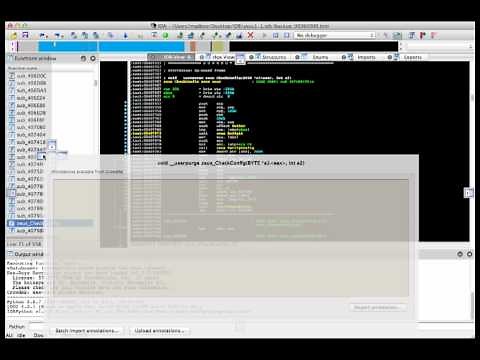
Task: Click the blue down-arrow toolbar icon
Action: coord(126,35)
